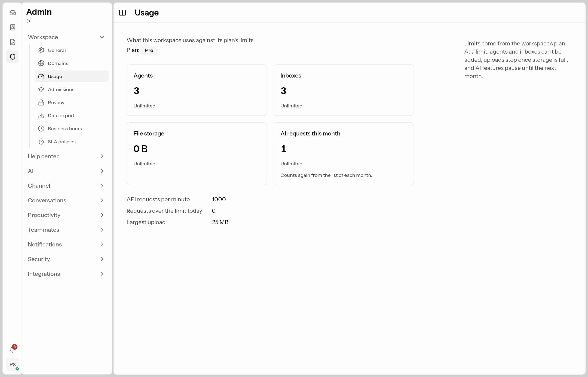Open the Business hours page
The width and height of the screenshot is (588, 377).
pyautogui.click(x=72, y=128)
